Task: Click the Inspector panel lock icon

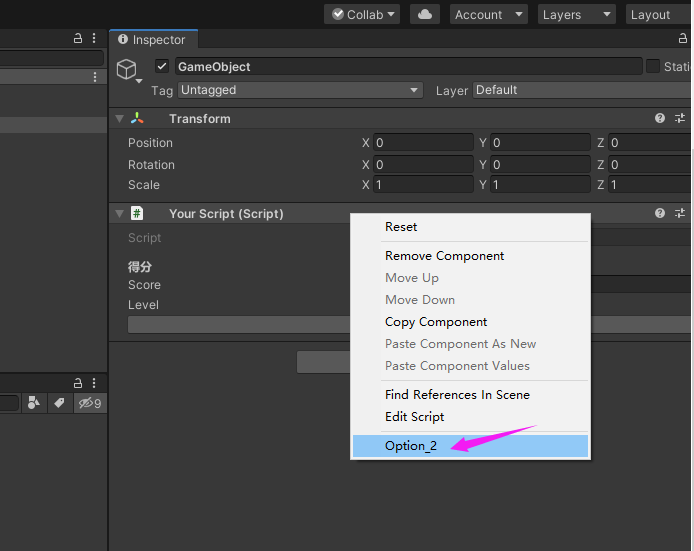Action: click(683, 39)
